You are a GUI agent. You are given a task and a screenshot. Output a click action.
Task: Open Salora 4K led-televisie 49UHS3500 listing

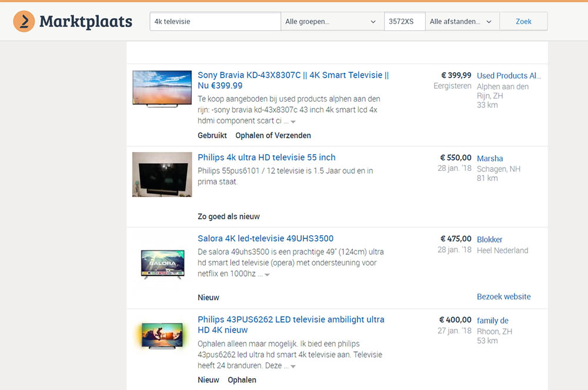[x=265, y=238]
